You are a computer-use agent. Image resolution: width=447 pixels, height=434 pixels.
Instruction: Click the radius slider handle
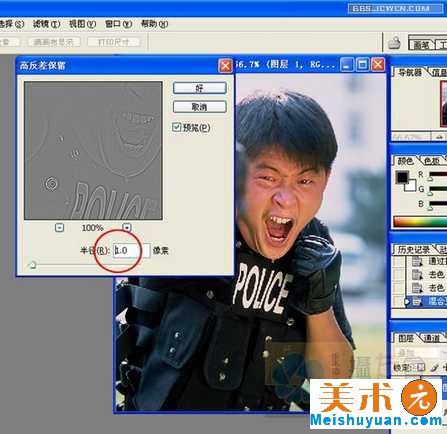tap(32, 265)
